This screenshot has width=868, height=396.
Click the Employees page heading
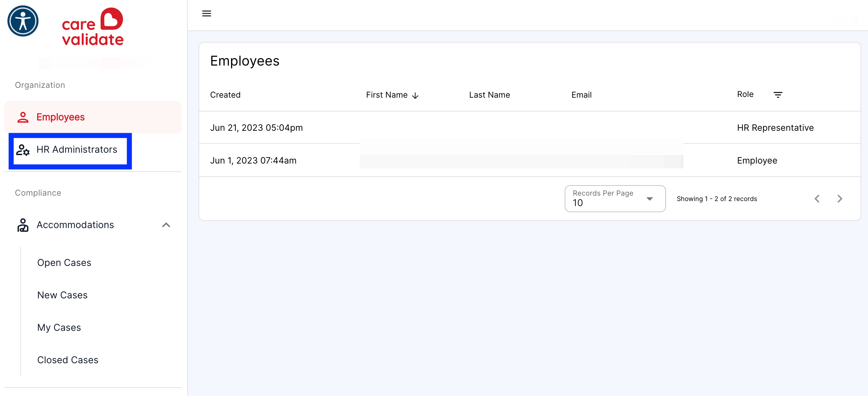pos(245,61)
